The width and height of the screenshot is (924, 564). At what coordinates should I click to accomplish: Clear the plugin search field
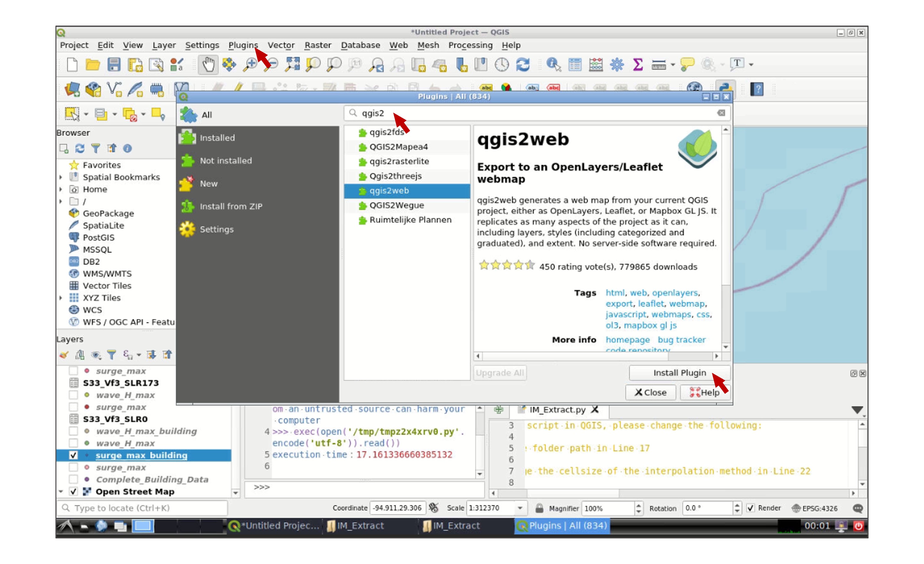[x=721, y=113]
